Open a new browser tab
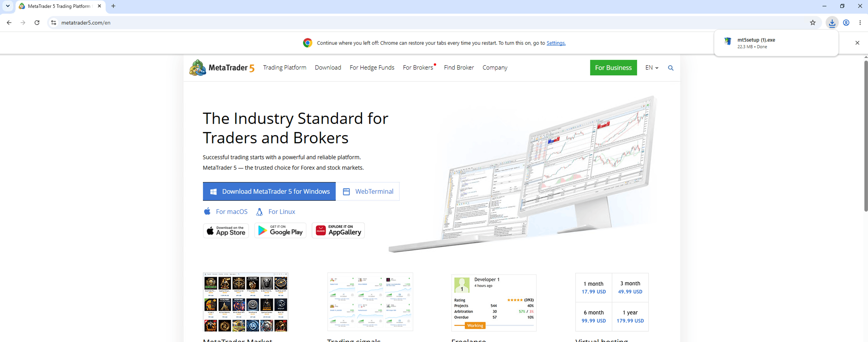Screen dimensions: 868x342 113,6
